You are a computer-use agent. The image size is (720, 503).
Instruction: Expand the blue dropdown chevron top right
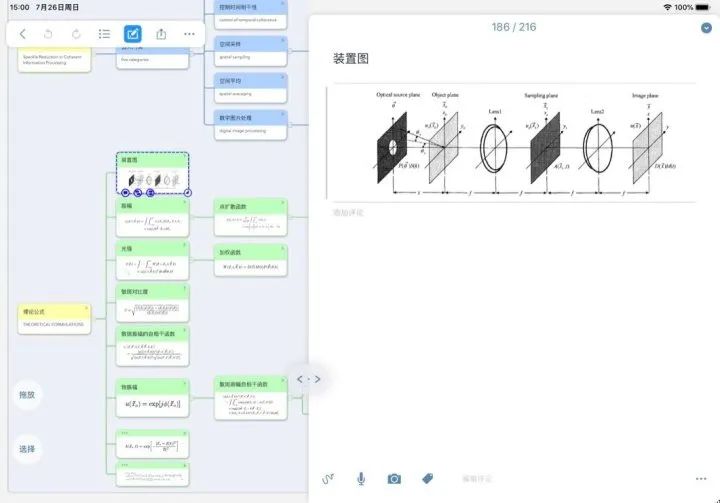706,28
